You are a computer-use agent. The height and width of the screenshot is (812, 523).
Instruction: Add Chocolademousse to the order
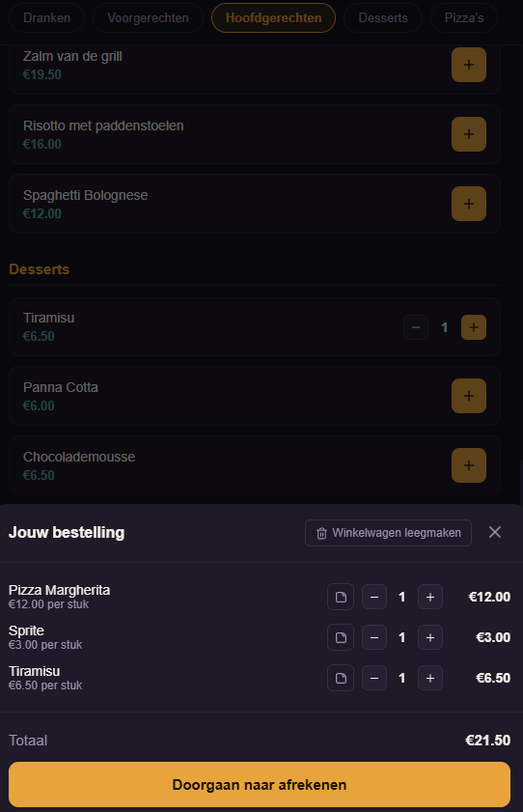[469, 465]
